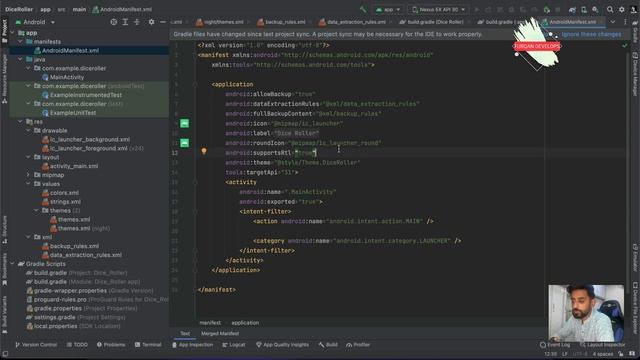Screen dimensions: 640x360
Task: Toggle the Project tool window strip button
Action: (x=4, y=31)
